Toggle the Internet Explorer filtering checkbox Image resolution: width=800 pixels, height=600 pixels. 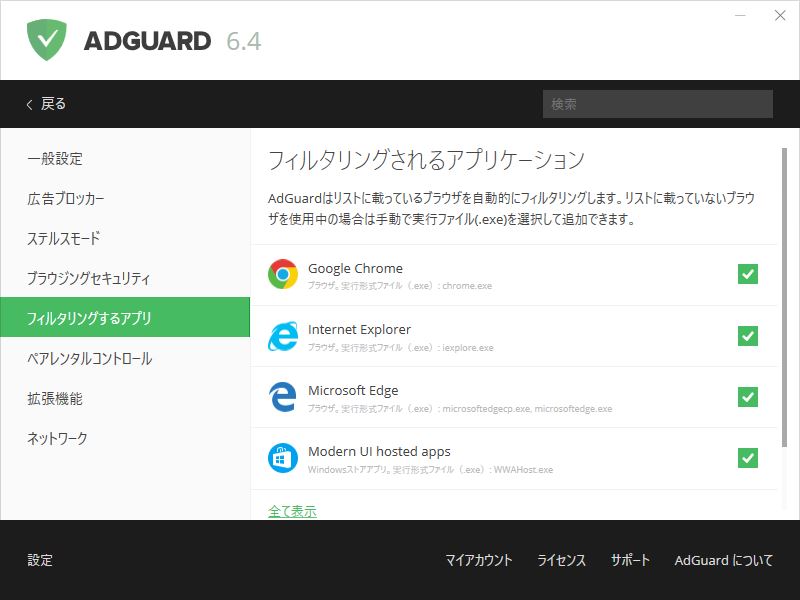point(747,336)
